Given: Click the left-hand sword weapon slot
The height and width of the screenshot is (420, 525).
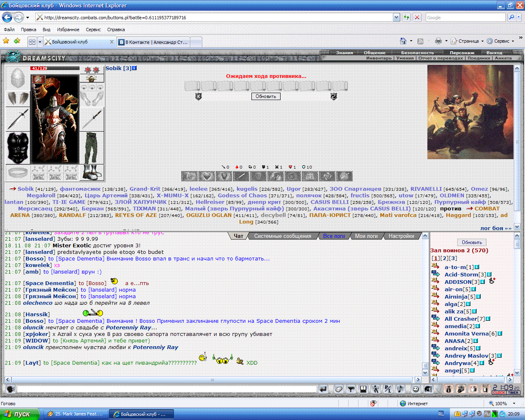Looking at the screenshot, I should 18,119.
